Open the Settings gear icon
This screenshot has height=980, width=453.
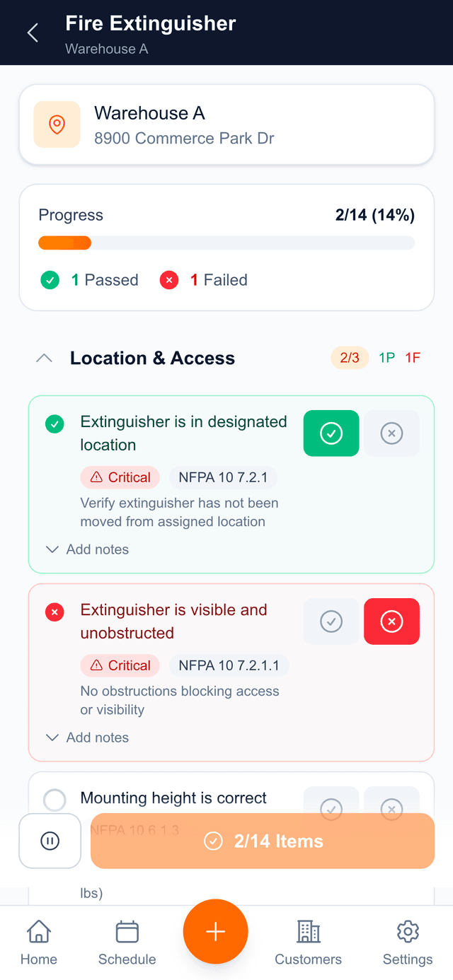pos(408,932)
